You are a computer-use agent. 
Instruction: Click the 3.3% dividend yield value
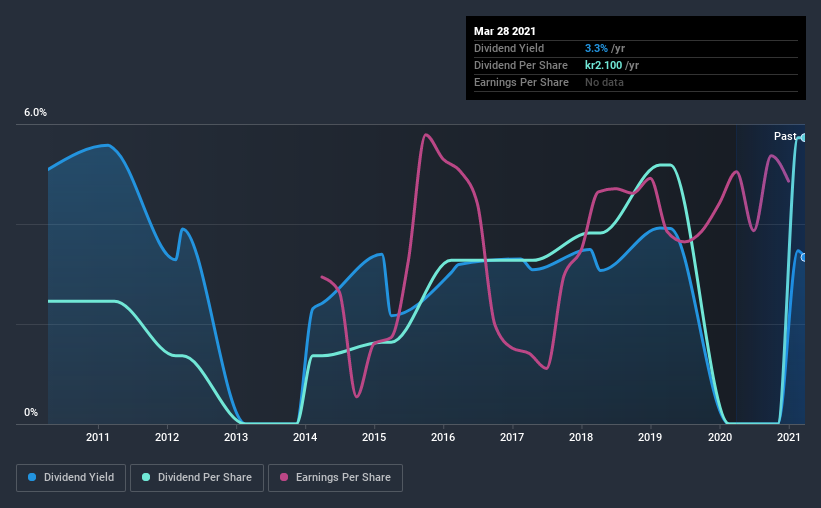(596, 48)
